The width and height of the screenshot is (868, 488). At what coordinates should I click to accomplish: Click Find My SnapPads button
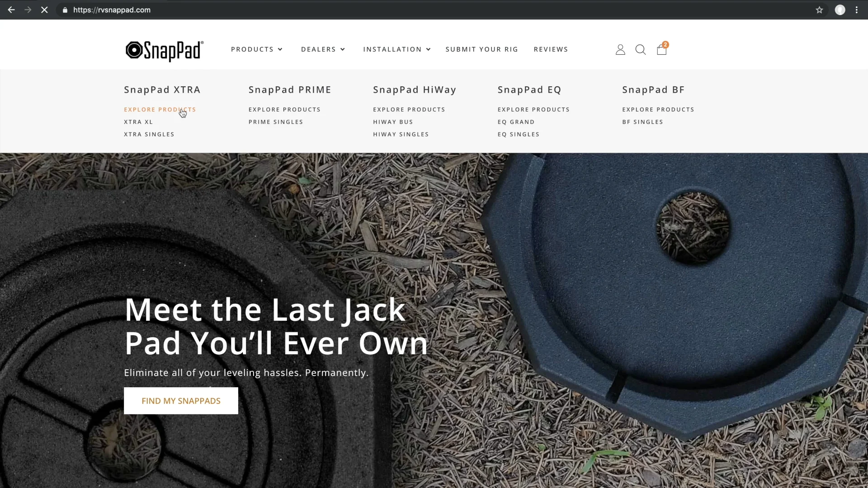[181, 401]
